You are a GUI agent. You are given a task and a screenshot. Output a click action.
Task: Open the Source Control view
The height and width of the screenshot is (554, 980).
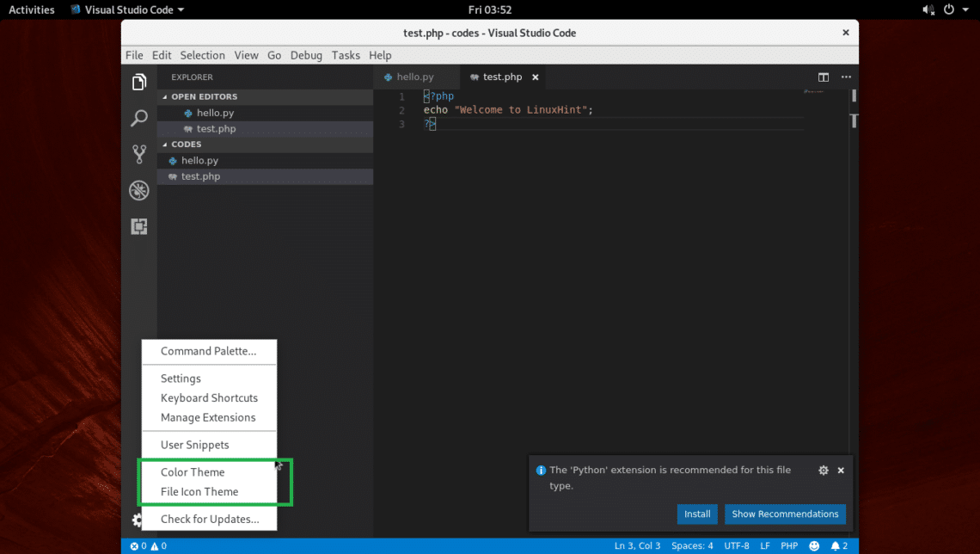[138, 155]
